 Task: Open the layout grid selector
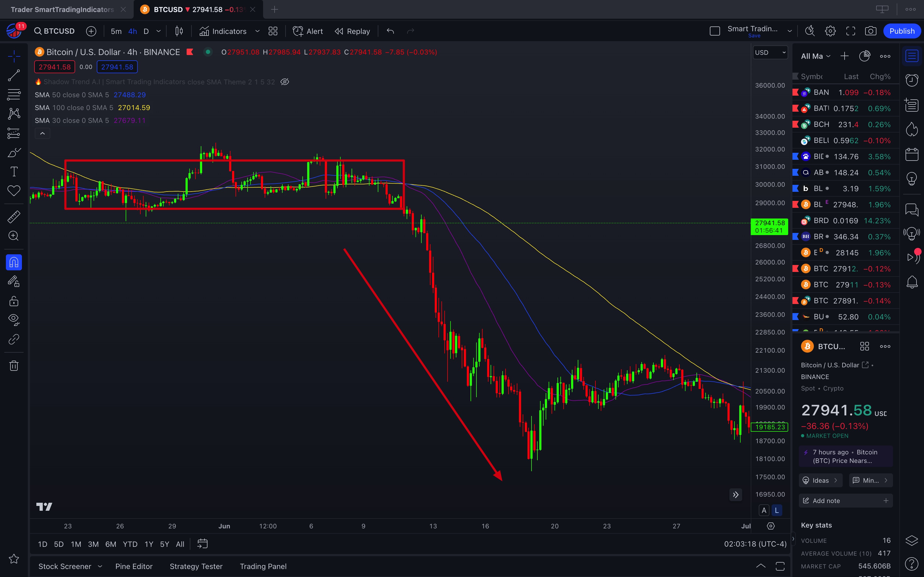(x=273, y=31)
